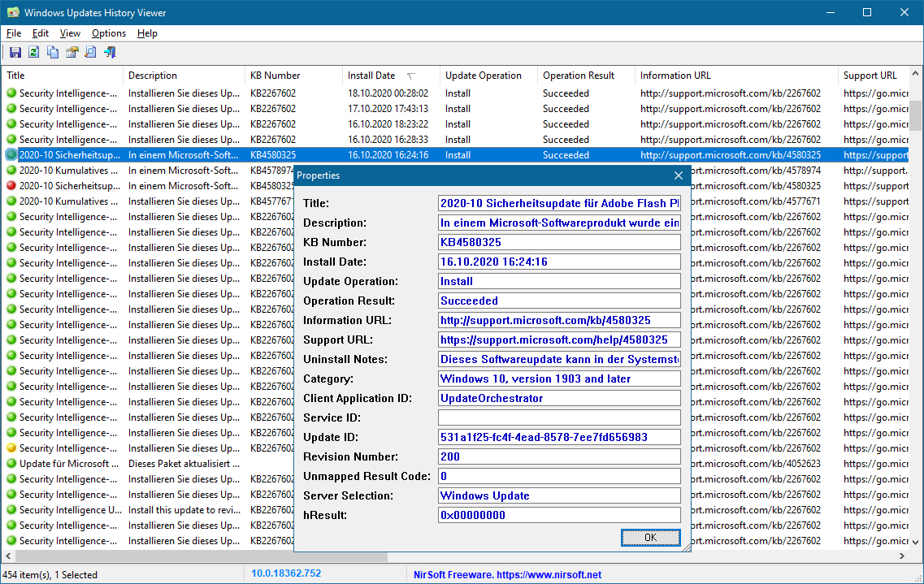This screenshot has width=924, height=584.
Task: Click the 'Dieses Paket aktualisiert ...' description cell
Action: 184,464
